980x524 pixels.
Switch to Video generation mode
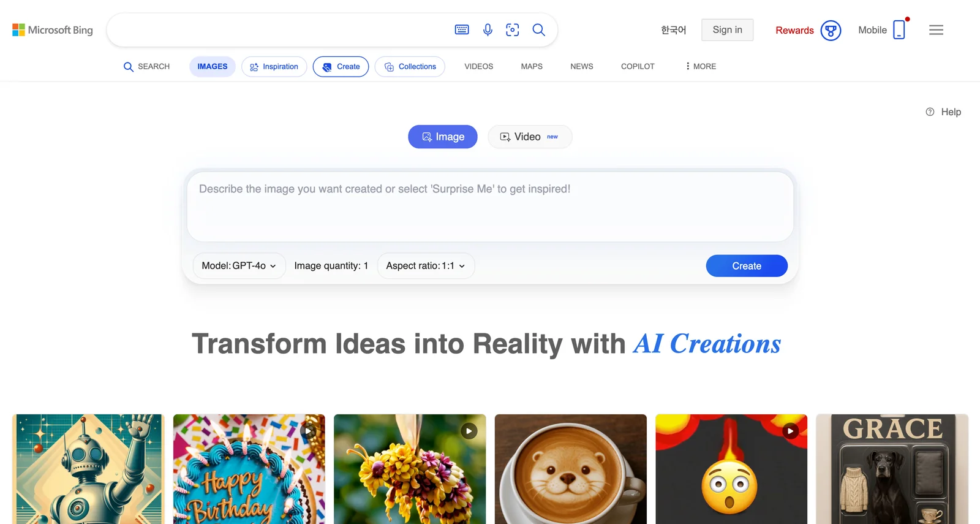coord(530,137)
